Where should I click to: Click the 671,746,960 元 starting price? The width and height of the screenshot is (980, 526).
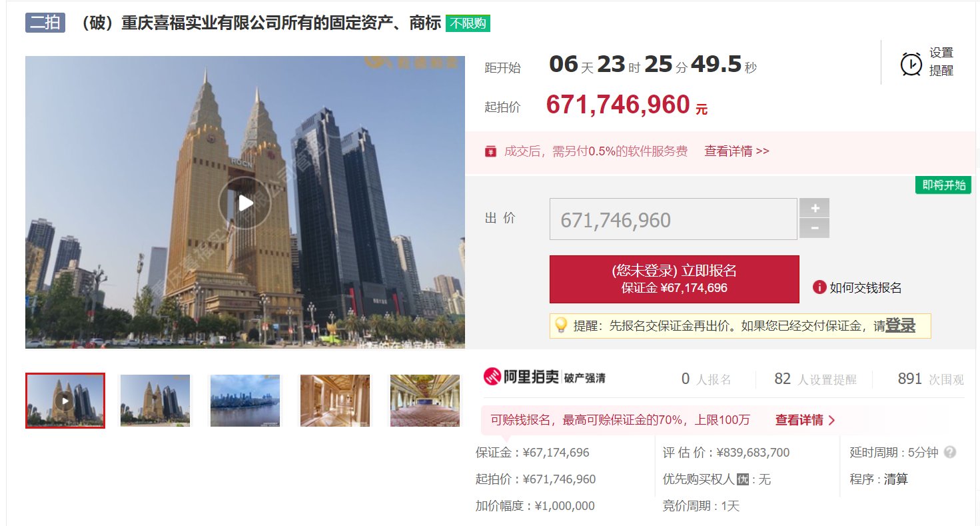point(626,105)
